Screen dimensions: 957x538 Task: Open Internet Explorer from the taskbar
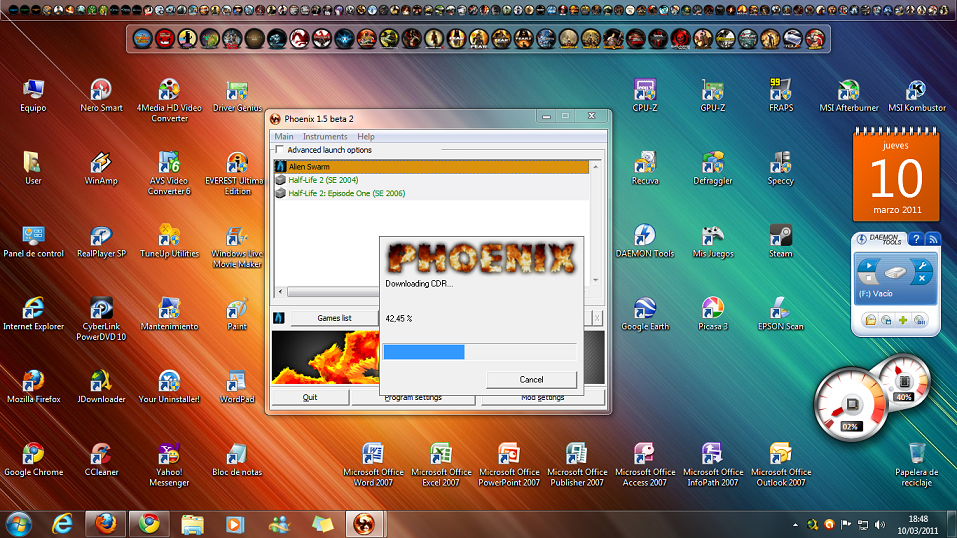[62, 524]
